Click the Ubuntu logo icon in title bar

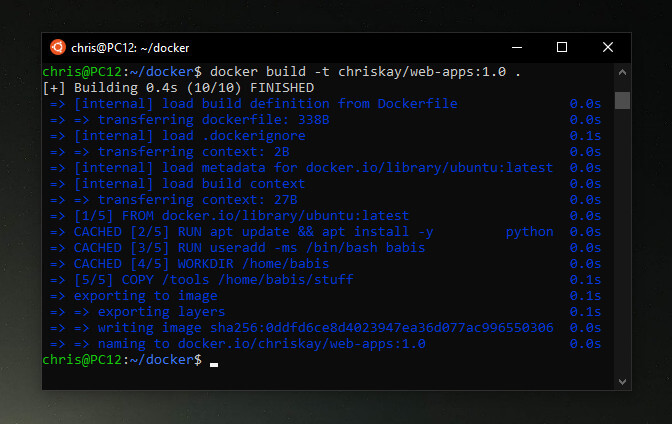(x=58, y=47)
